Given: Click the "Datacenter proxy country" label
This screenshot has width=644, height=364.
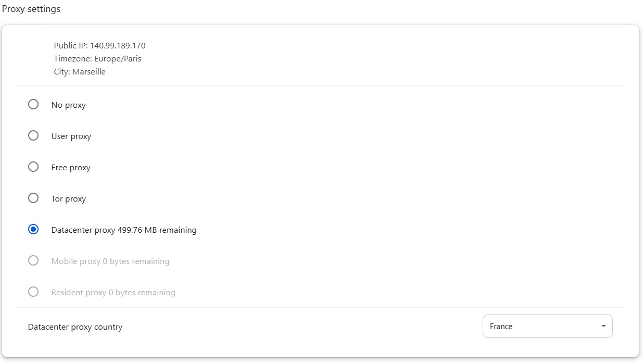Looking at the screenshot, I should 75,327.
